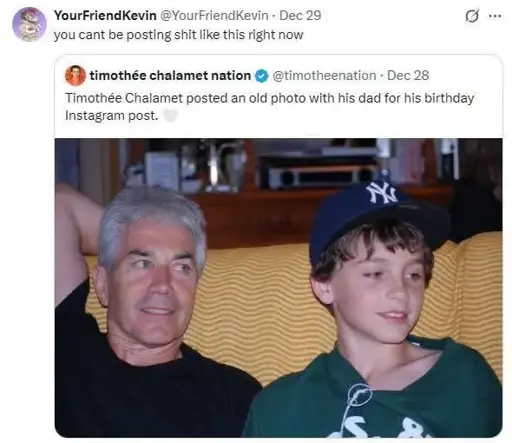Open the quoted tweet's embedded photo
The width and height of the screenshot is (512, 443).
click(x=278, y=288)
